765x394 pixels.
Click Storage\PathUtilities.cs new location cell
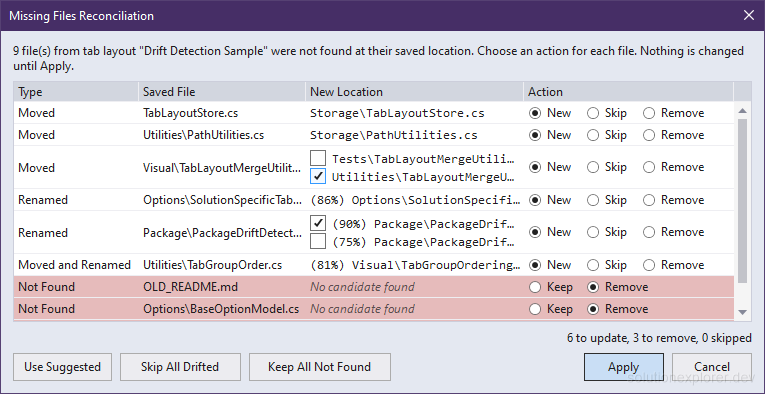pos(414,135)
